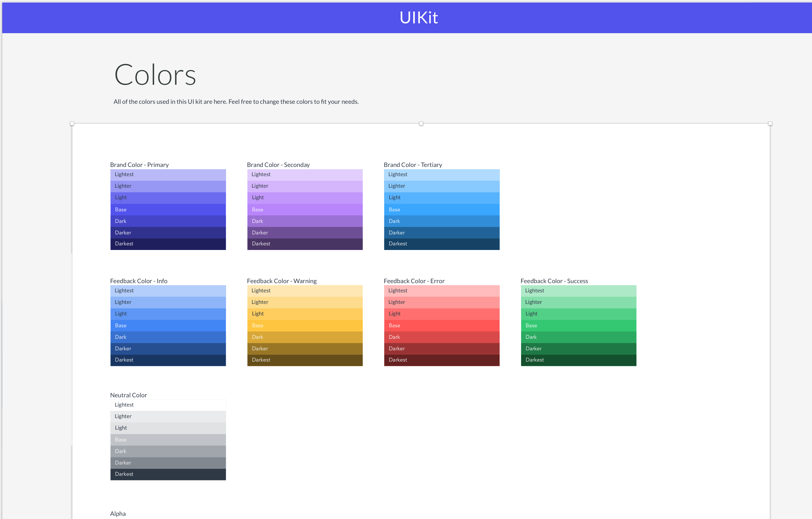Click the Base swatch in Brand Color Primary

(168, 209)
